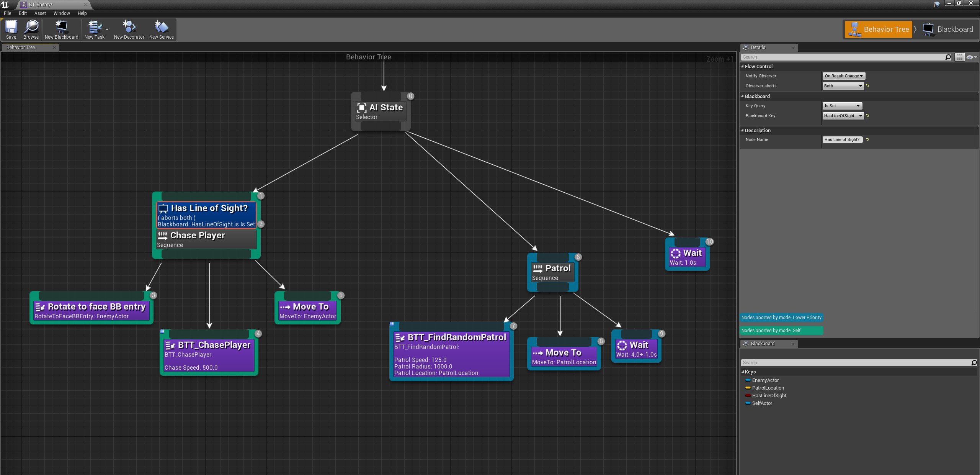Open the Notify Observer dropdown showing On Result Change
Image resolution: width=980 pixels, height=475 pixels.
tap(844, 75)
